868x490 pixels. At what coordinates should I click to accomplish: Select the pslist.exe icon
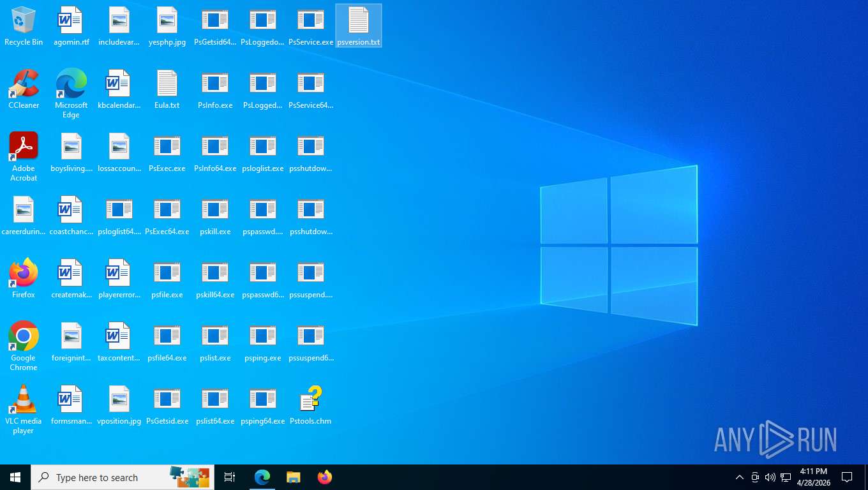215,342
